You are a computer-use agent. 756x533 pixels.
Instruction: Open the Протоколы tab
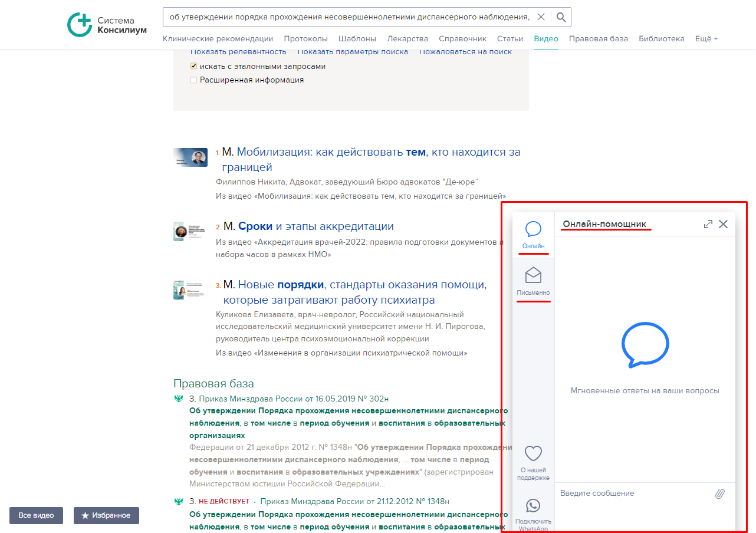click(305, 39)
